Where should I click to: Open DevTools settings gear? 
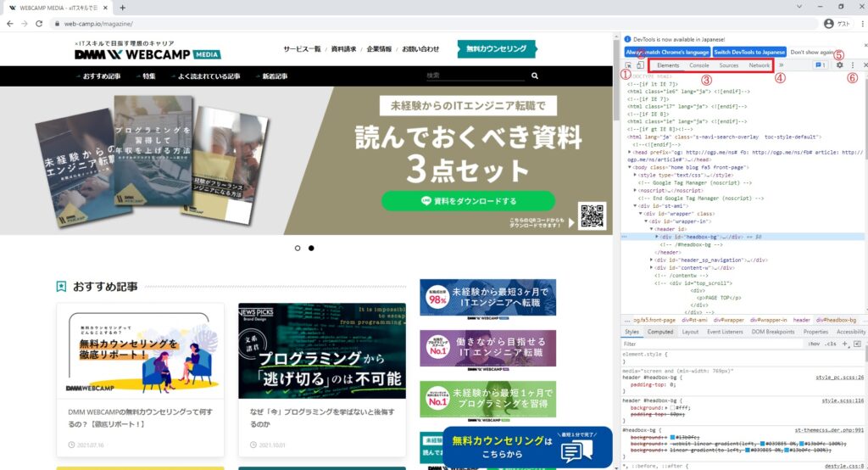point(840,64)
